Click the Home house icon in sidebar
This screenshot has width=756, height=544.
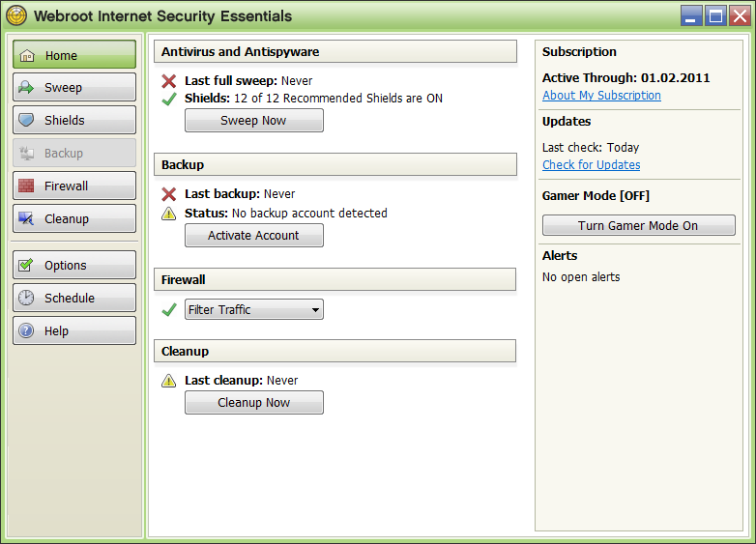pyautogui.click(x=27, y=55)
